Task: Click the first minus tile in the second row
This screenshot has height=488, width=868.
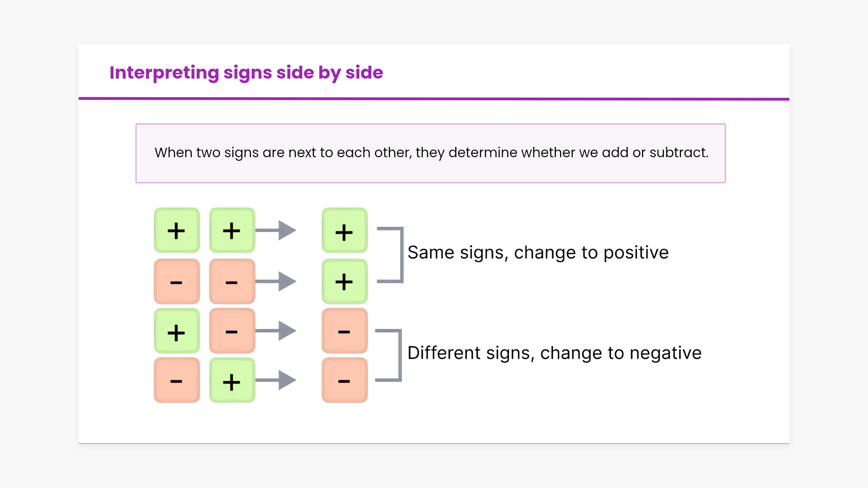Action: pyautogui.click(x=177, y=282)
